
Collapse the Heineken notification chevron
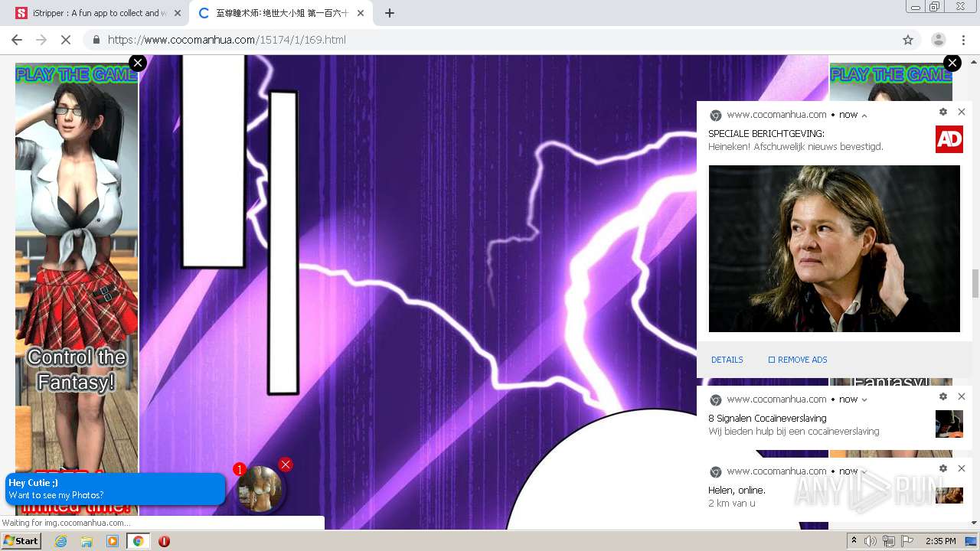(864, 116)
